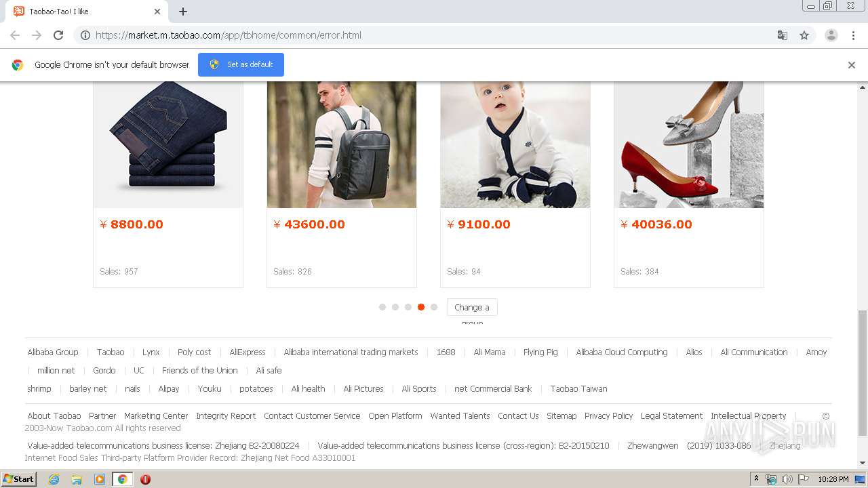Bookmark this page with the star
This screenshot has height=488, width=868.
804,35
